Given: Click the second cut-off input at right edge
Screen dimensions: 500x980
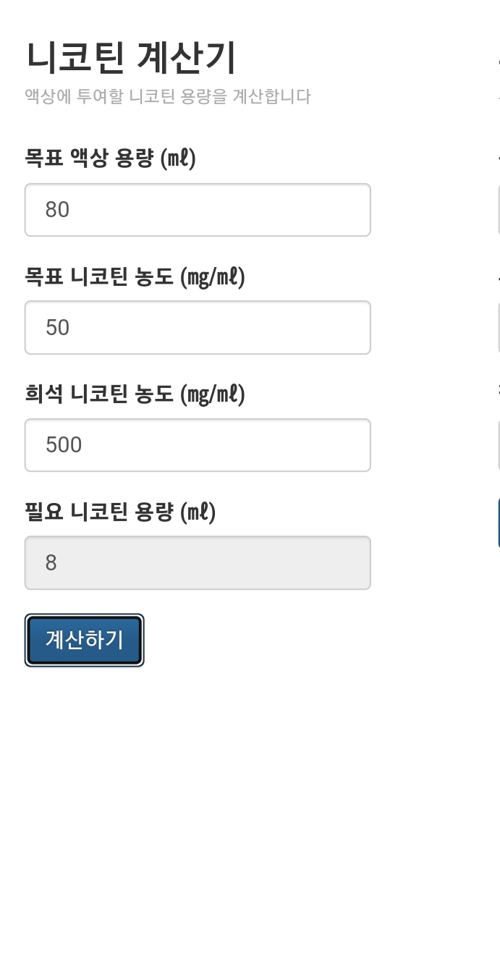Looking at the screenshot, I should coord(499,327).
